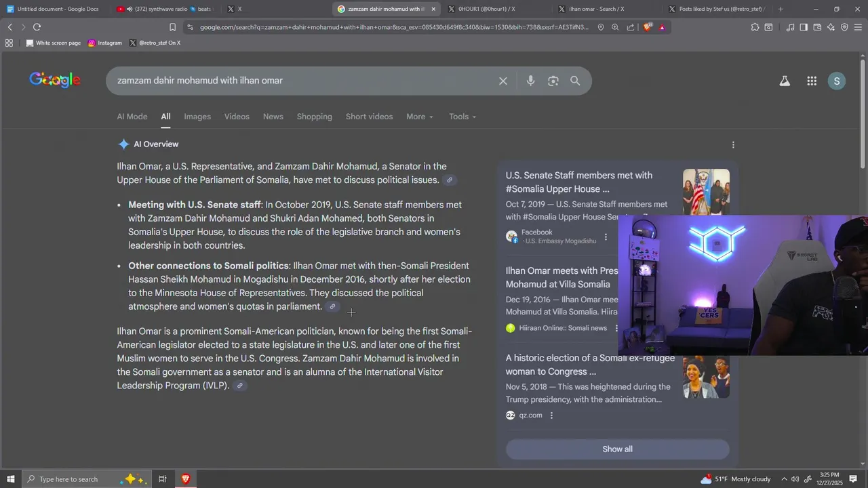Clear the search query with the X icon
This screenshot has width=868, height=488.
(x=503, y=81)
